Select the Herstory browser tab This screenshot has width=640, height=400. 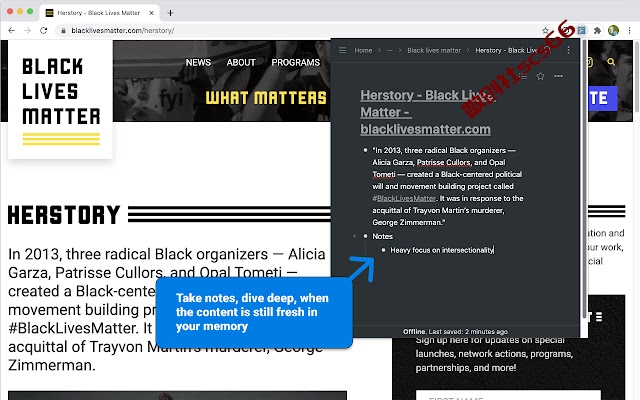tap(98, 13)
